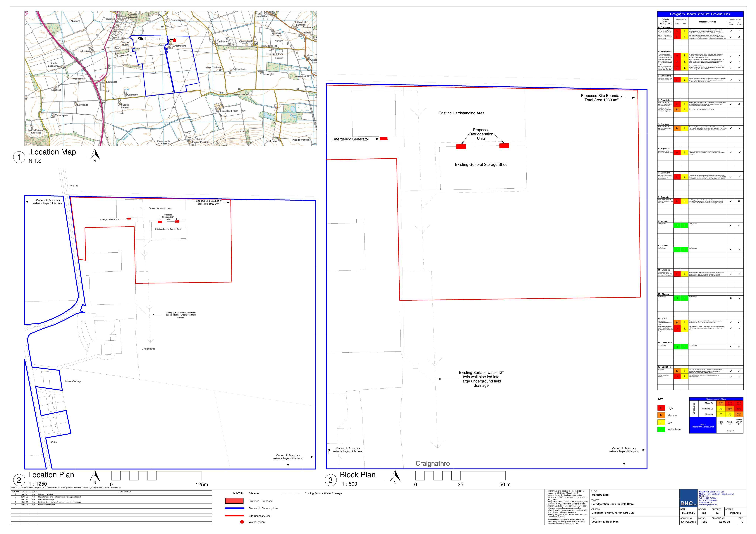Viewport: 756px width, 534px height.
Task: Click the green Insignificant swatch in the Key
Action: tap(661, 429)
